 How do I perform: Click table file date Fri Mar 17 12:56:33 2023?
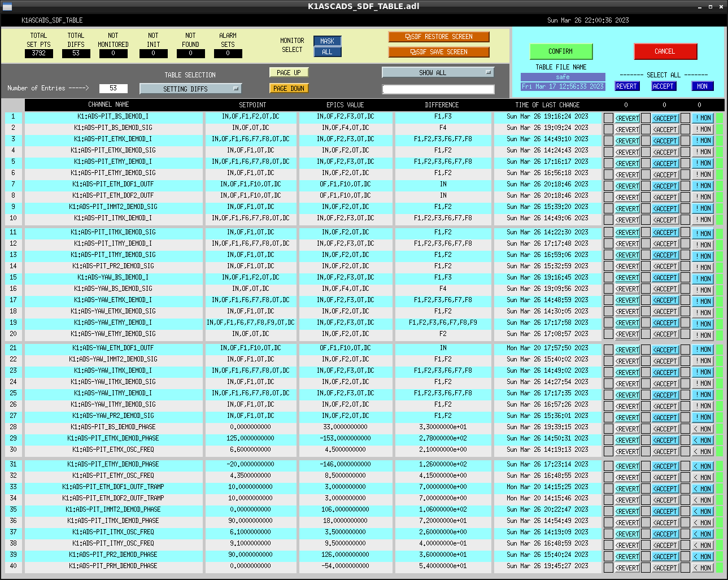(563, 86)
